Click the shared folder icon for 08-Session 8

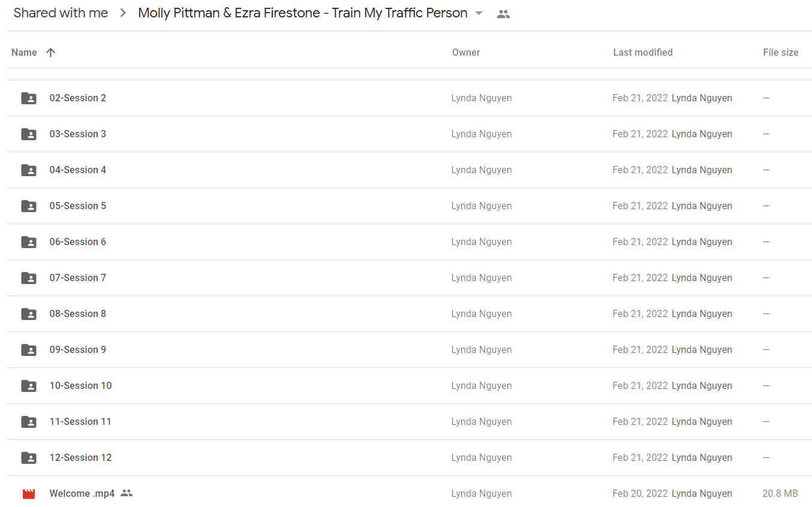coord(29,314)
